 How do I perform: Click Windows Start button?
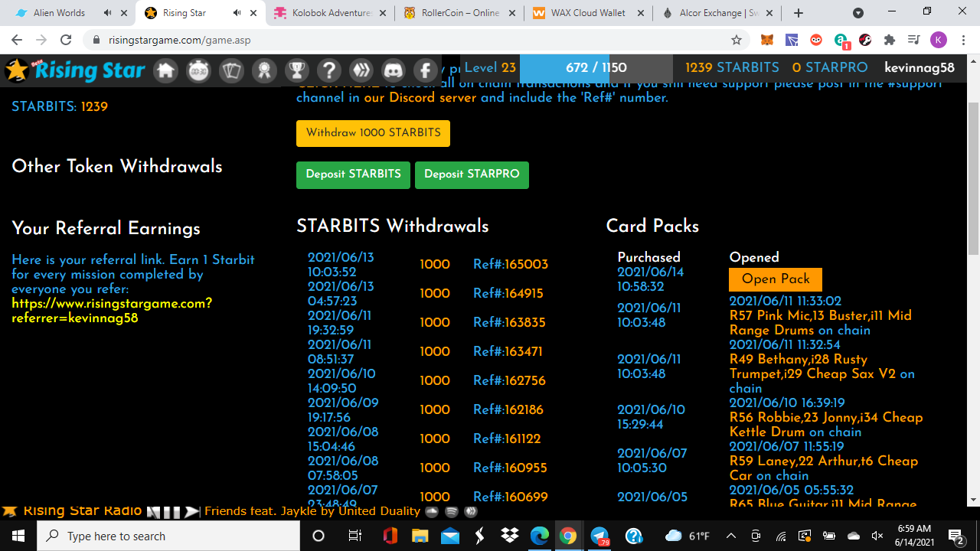(18, 536)
